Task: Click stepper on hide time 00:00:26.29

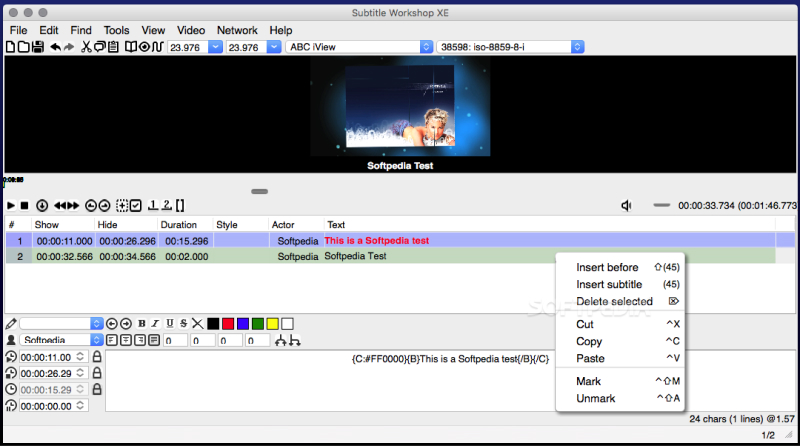Action: [x=80, y=373]
